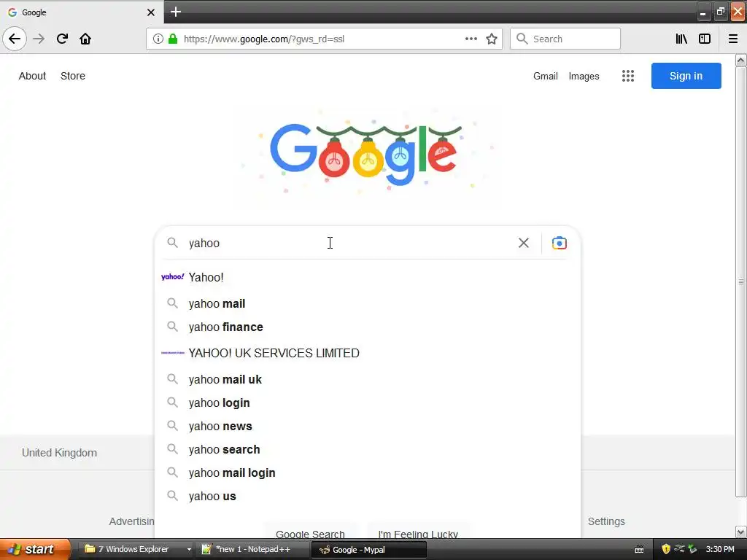Click the Yahoo! logo suggestion icon
Viewport: 747px width, 560px height.
click(x=172, y=276)
